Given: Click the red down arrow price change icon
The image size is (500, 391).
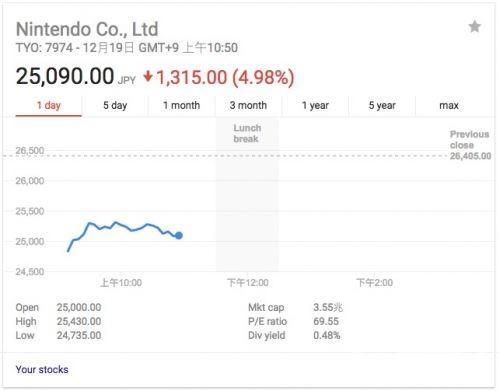Looking at the screenshot, I should tap(148, 77).
